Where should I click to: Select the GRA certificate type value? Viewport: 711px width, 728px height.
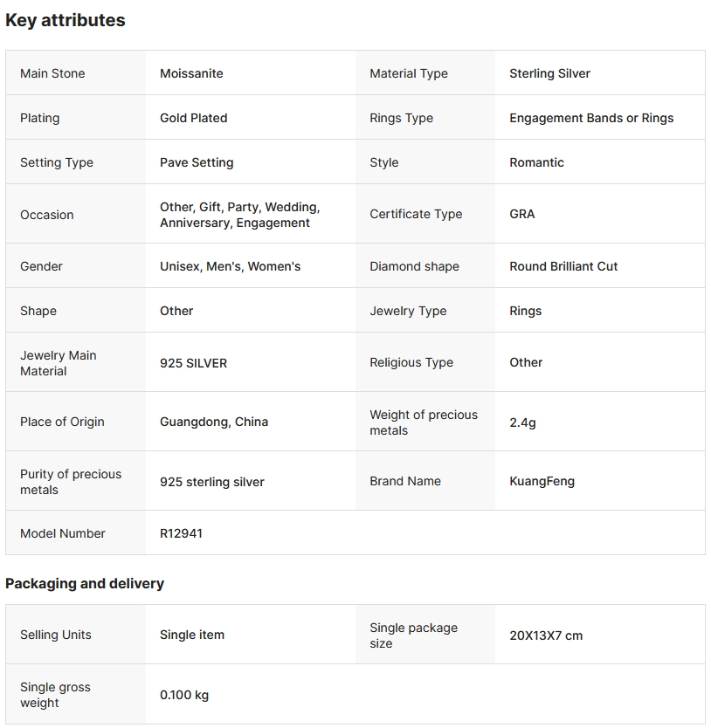(522, 214)
